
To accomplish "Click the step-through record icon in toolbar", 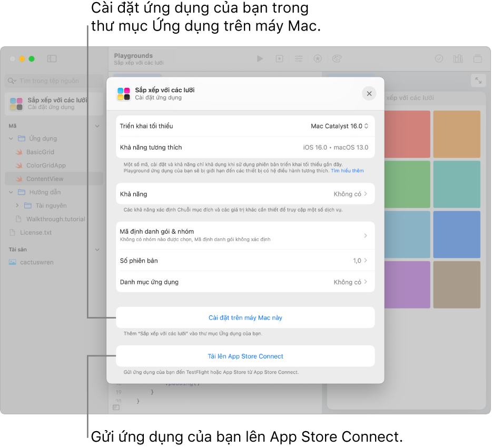I will (279, 58).
